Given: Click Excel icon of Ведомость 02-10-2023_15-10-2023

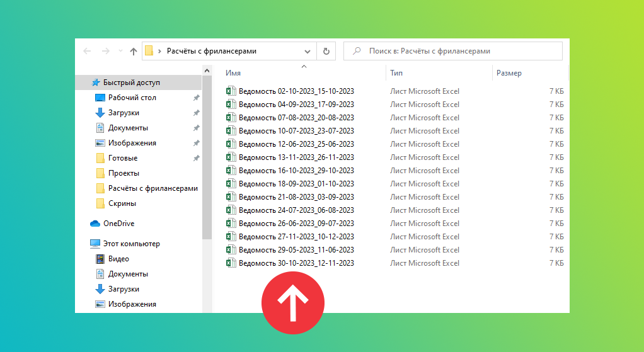Looking at the screenshot, I should point(231,91).
